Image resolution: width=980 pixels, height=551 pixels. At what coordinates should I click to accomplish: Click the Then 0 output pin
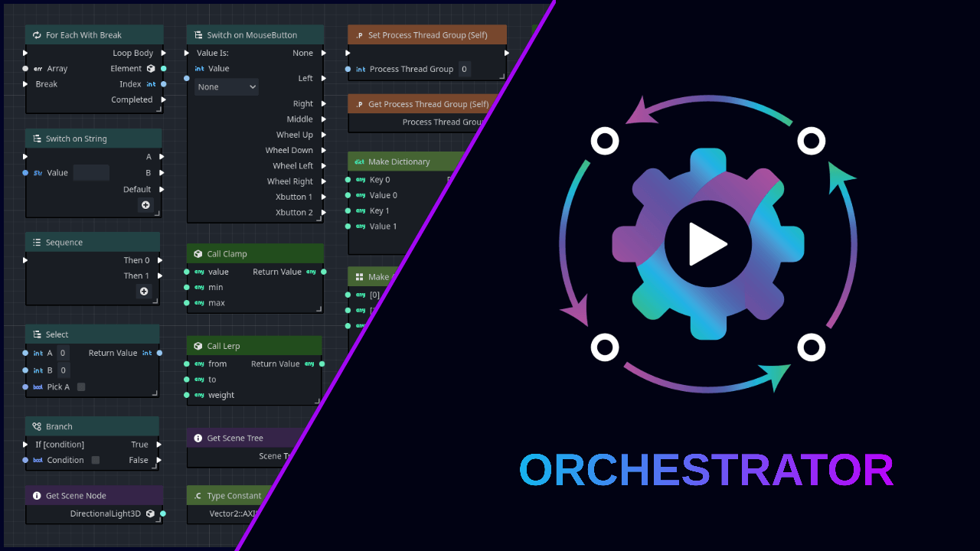pyautogui.click(x=160, y=260)
